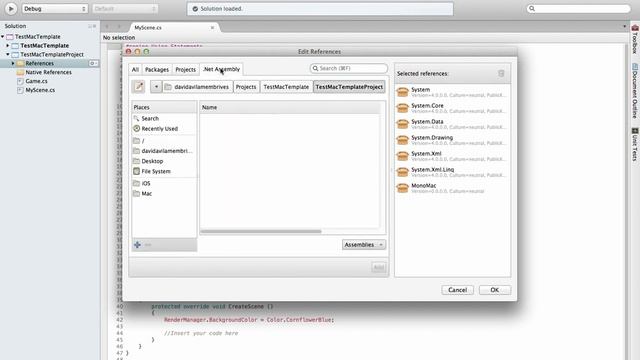Select System in selected references
640x360 pixels.
pos(452,92)
